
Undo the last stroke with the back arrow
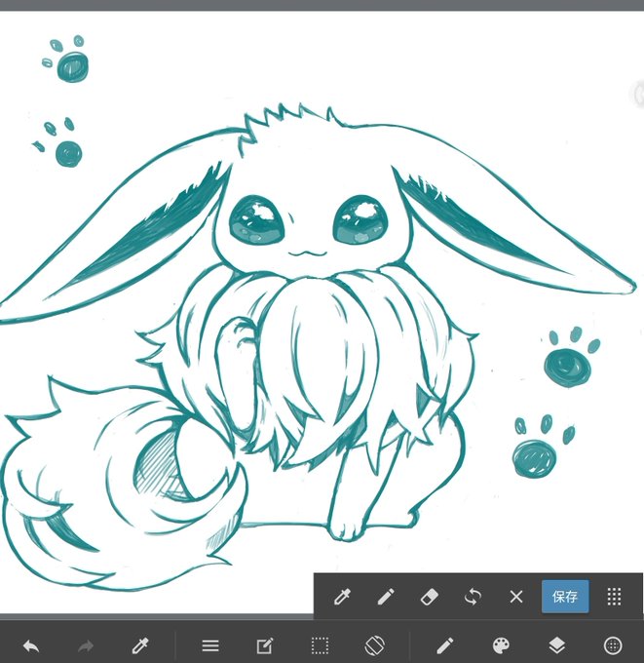pyautogui.click(x=31, y=645)
